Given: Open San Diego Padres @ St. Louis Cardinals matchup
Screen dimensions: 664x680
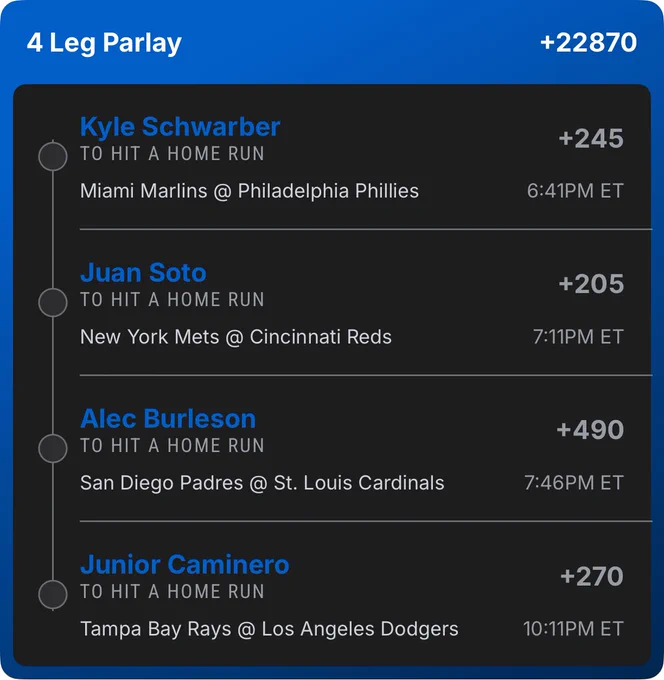Looking at the screenshot, I should [262, 483].
